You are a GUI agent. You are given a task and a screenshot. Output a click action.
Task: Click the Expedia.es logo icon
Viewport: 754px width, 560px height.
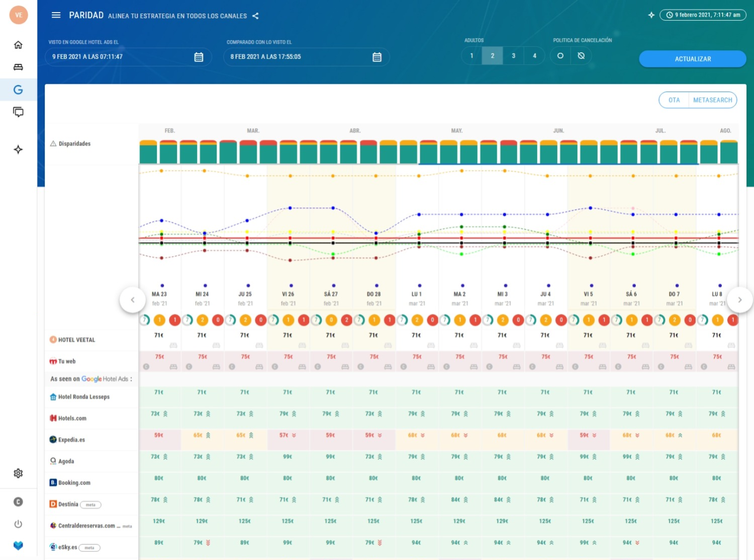[x=53, y=439]
